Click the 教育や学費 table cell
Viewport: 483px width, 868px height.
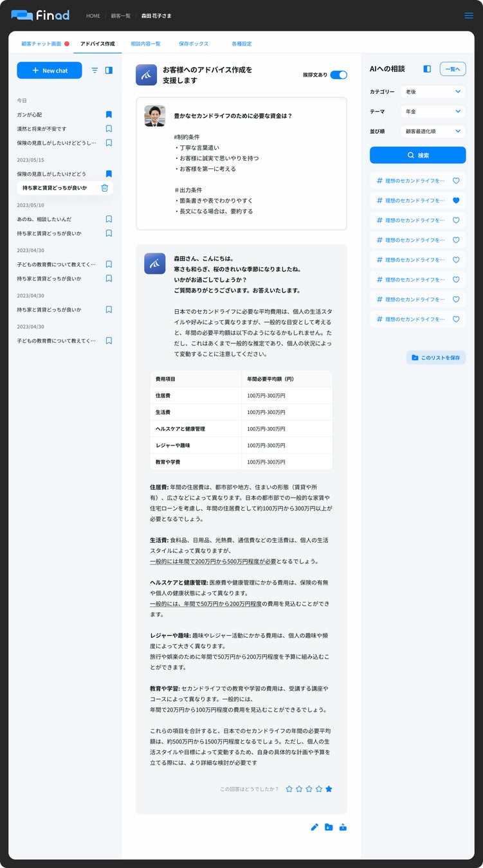click(x=196, y=462)
